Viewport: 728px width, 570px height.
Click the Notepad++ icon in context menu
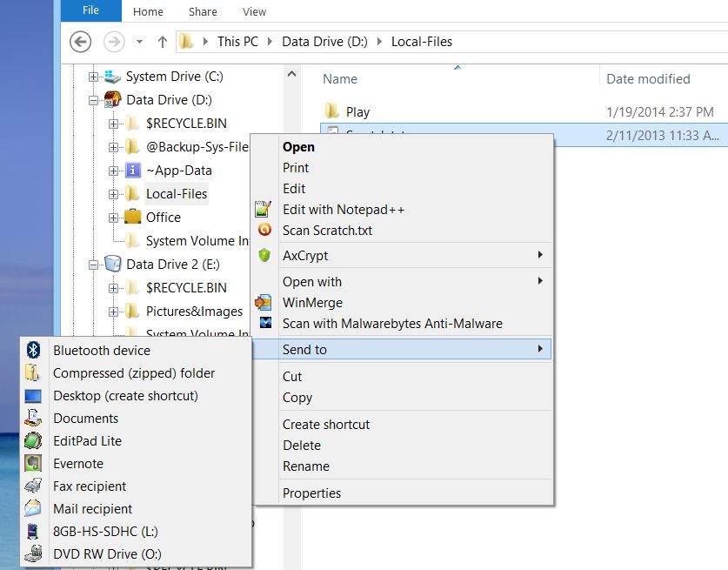coord(264,210)
